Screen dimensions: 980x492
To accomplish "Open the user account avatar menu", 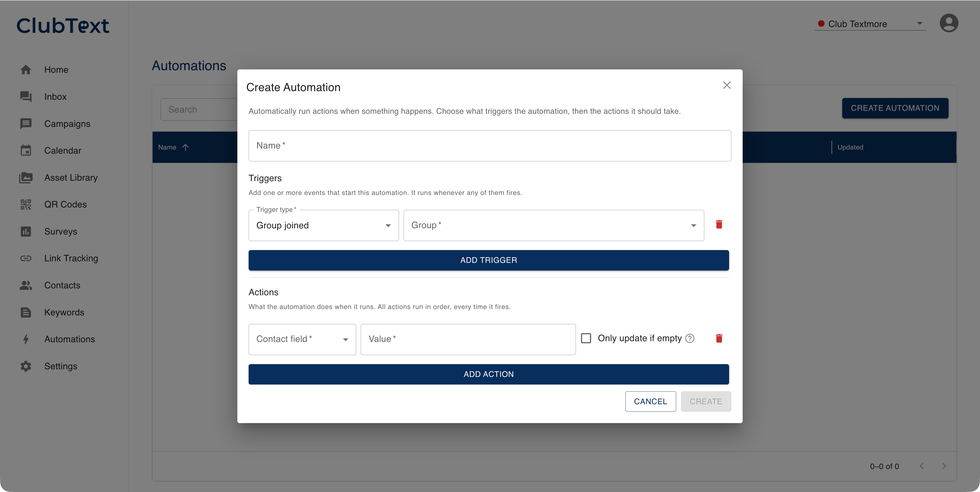I will [x=948, y=23].
